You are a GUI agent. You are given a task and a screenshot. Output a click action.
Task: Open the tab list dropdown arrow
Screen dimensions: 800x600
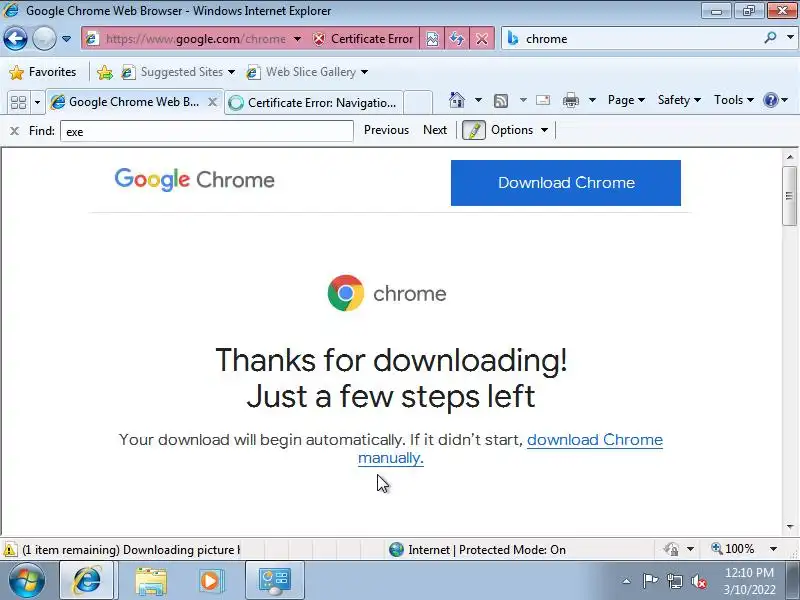point(37,103)
